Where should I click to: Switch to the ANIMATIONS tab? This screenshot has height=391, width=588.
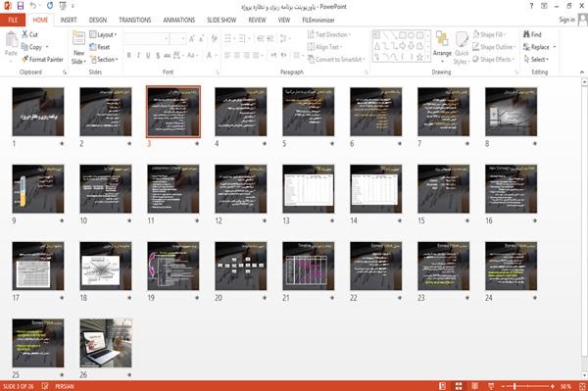pyautogui.click(x=179, y=20)
